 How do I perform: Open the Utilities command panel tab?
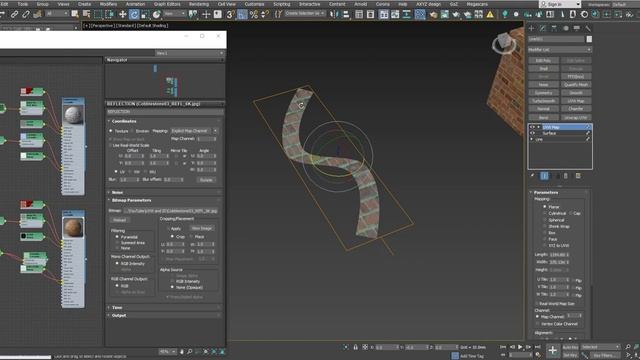click(588, 28)
